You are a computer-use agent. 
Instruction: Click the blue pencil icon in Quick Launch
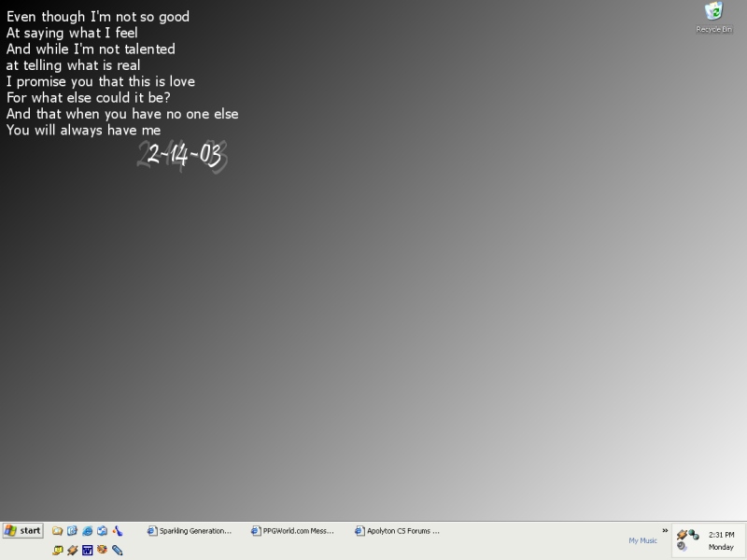click(x=117, y=550)
